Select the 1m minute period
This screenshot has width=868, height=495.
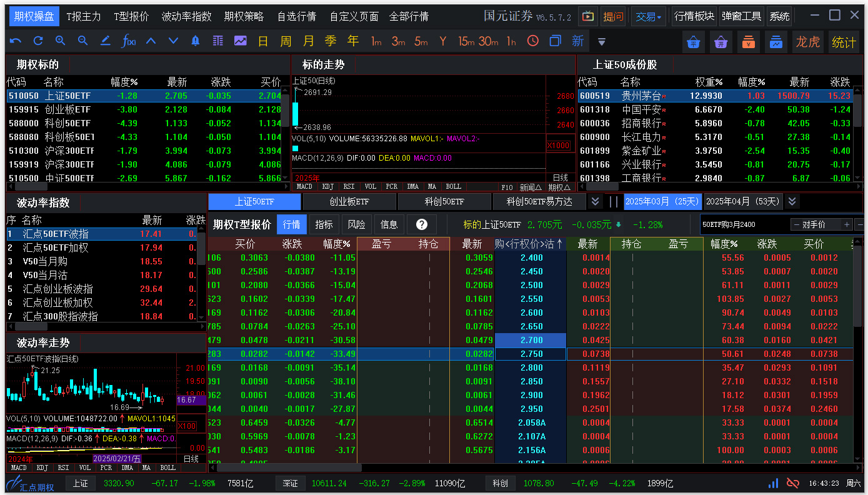pyautogui.click(x=376, y=41)
